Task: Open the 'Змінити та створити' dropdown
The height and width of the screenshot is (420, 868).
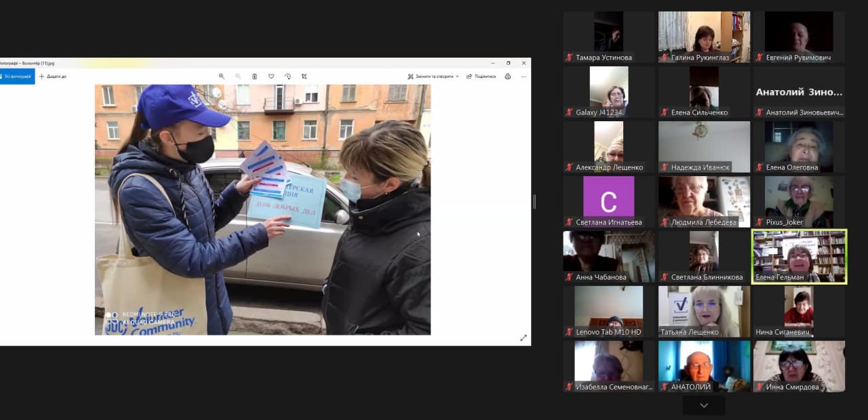Action: coord(433,77)
